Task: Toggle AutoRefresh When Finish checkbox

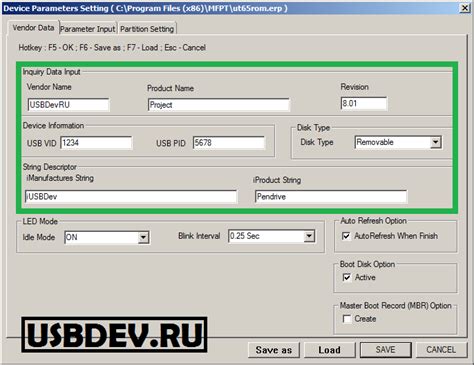Action: click(x=346, y=236)
